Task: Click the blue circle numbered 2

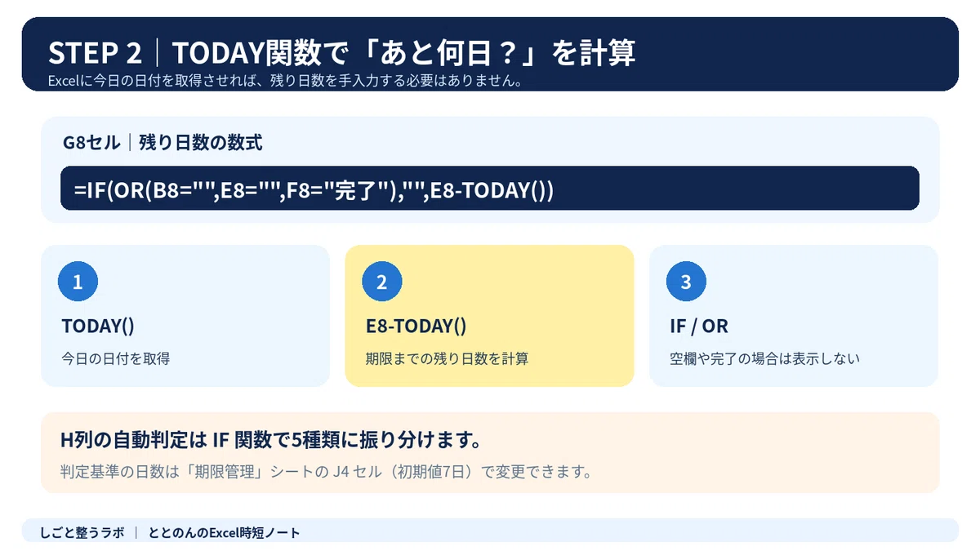Action: tap(381, 282)
